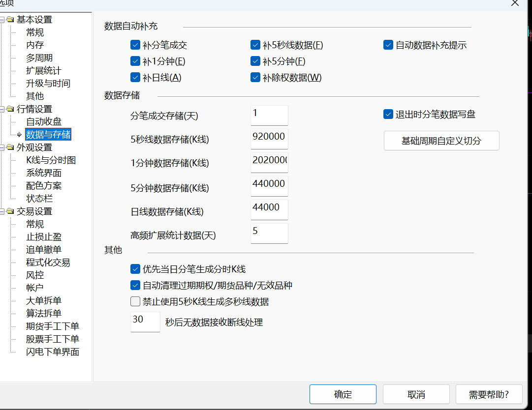Click the 1分钟数据存储 input field
Image resolution: width=532 pixels, height=410 pixels.
[269, 163]
